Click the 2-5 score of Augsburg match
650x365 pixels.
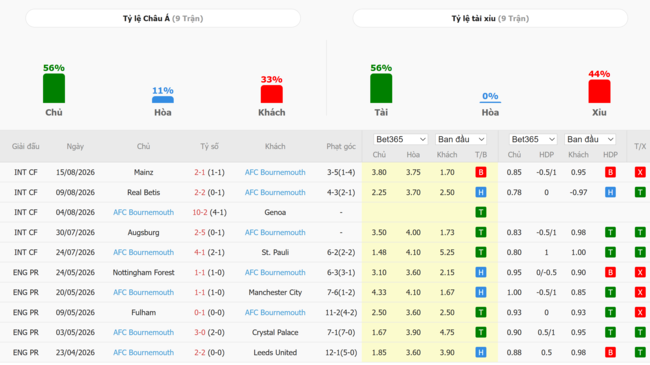(199, 232)
